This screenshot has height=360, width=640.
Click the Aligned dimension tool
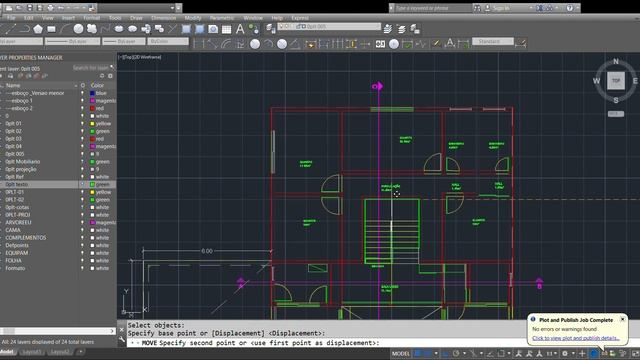pyautogui.click(x=212, y=44)
